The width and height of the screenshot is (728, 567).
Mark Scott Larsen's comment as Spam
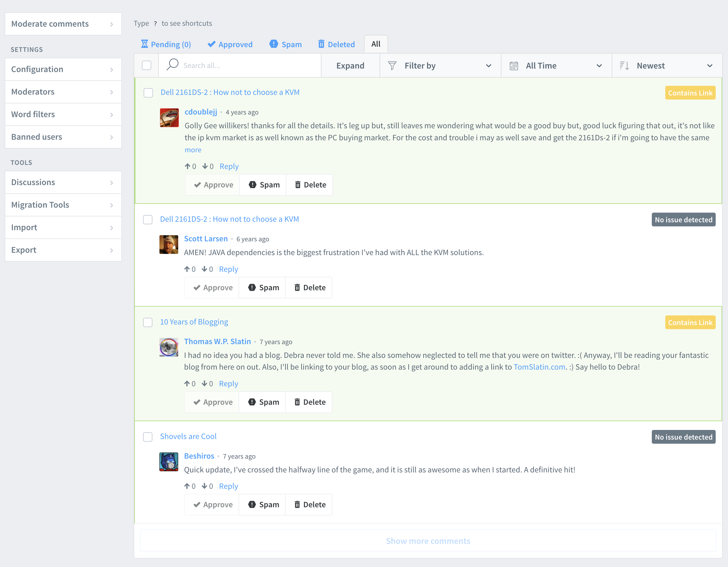point(262,288)
